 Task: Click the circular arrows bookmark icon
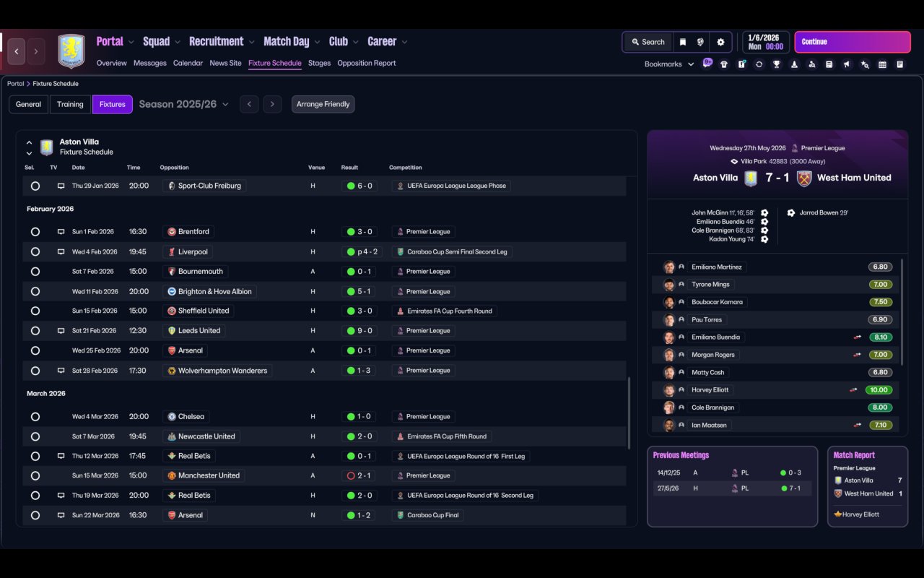pos(759,64)
